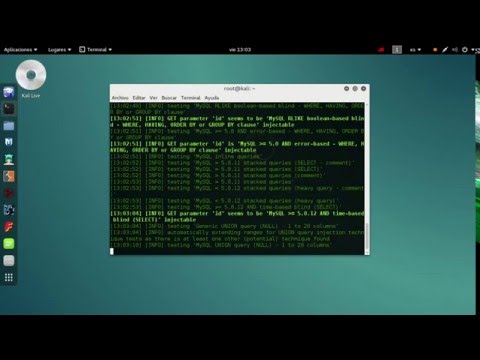480x360 pixels.
Task: Launch Armitage green-haired figure dock icon
Action: click(x=9, y=159)
